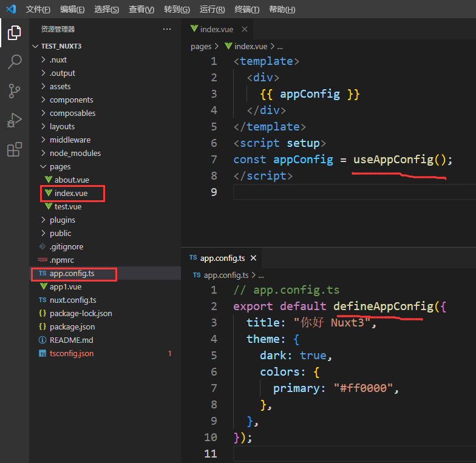Open the Source Control view icon
Image resolution: width=476 pixels, height=463 pixels.
15,91
